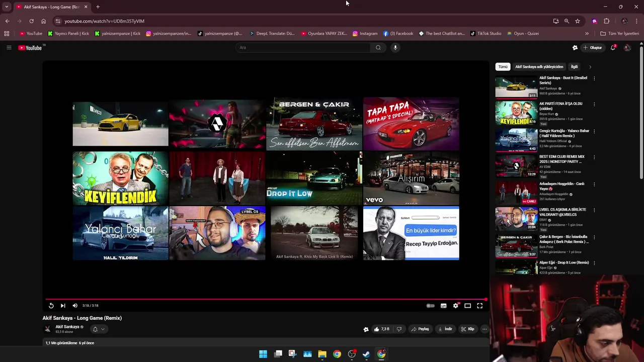Open the Drop It Low (Remix) sidebar title
This screenshot has height=362, width=644.
(564, 262)
